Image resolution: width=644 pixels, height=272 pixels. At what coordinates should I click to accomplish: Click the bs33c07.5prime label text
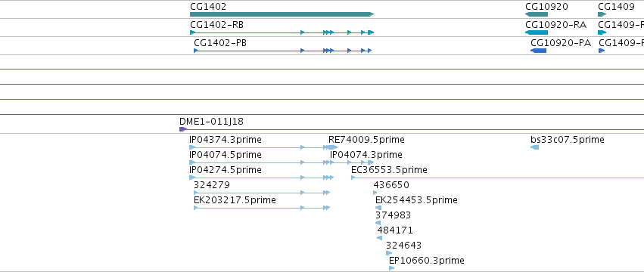click(568, 140)
